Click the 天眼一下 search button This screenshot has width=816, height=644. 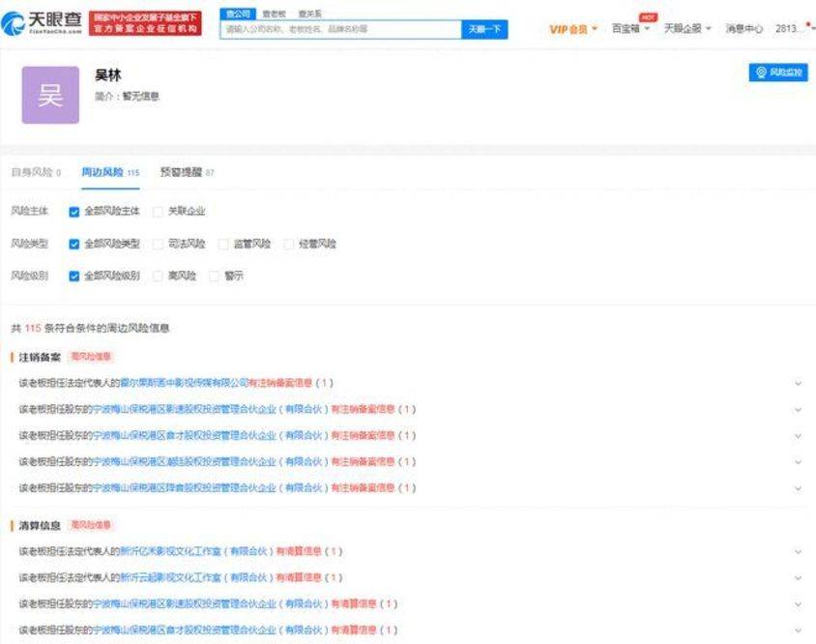point(484,30)
